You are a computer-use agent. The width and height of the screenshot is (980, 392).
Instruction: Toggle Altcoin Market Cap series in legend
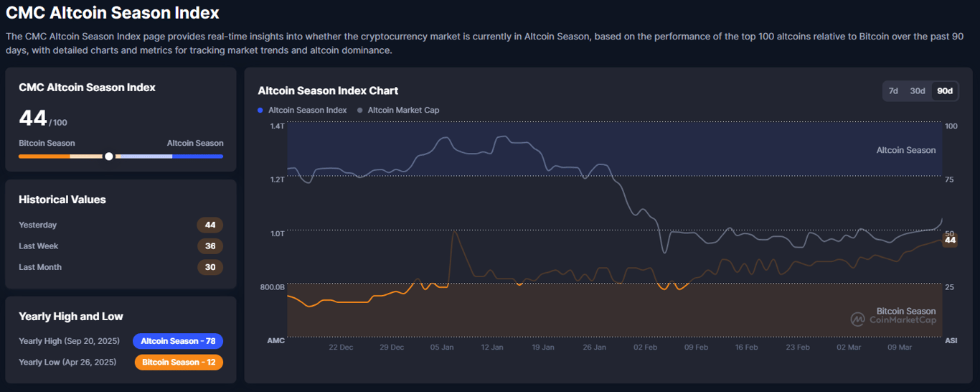pos(403,111)
